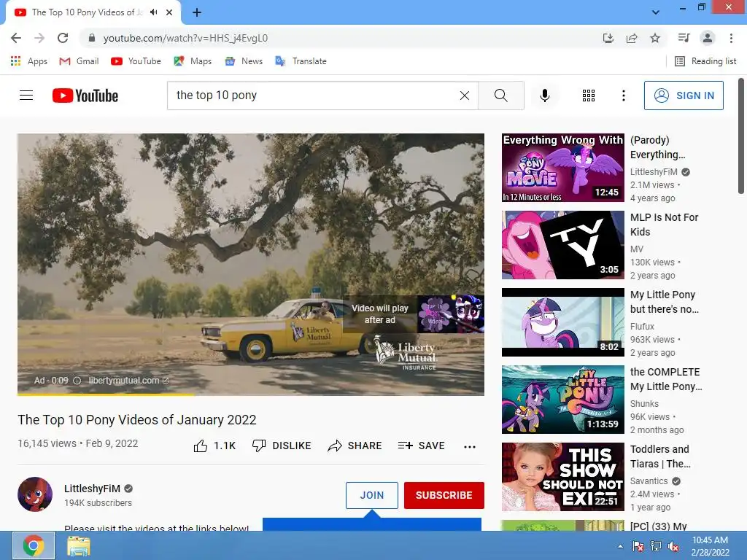Open the MLP Is Not For Kids thumbnail
Screen dimensions: 747x560
562,245
